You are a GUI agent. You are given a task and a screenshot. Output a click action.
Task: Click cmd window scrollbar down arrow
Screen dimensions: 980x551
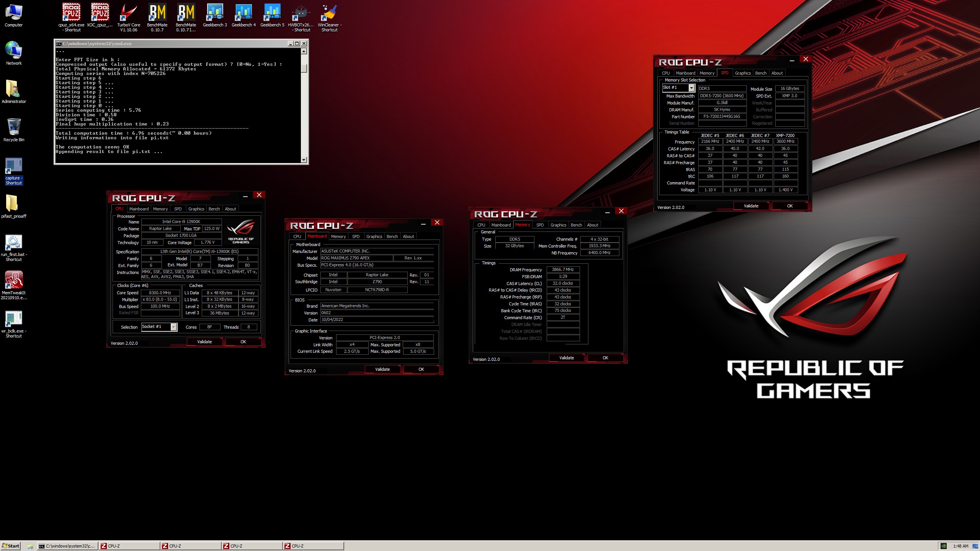tap(304, 160)
